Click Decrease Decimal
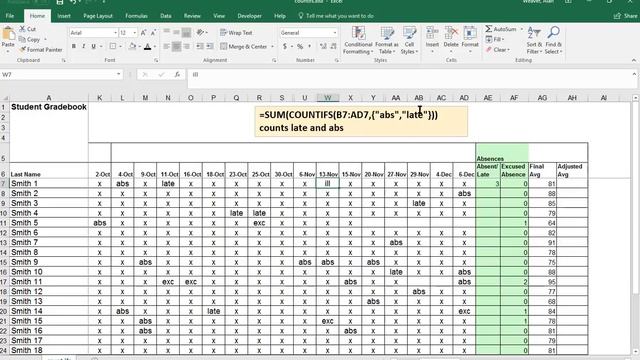Viewport: 640px width, 360px height. click(x=333, y=47)
